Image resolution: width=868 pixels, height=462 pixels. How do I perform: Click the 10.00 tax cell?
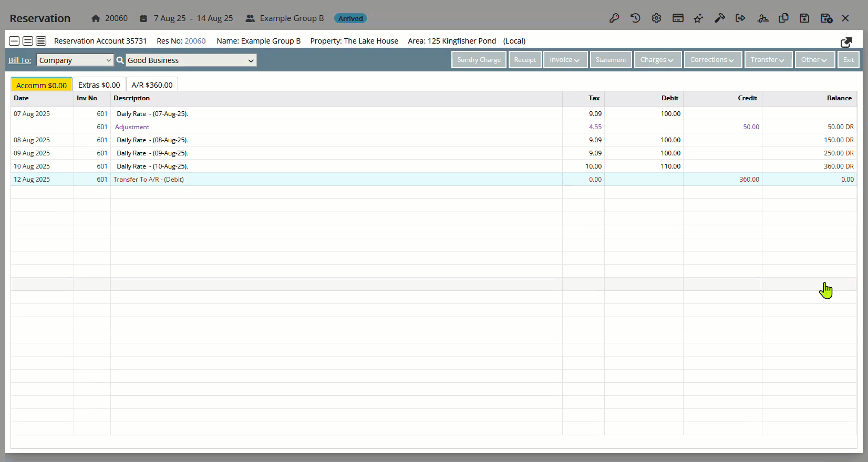point(583,166)
